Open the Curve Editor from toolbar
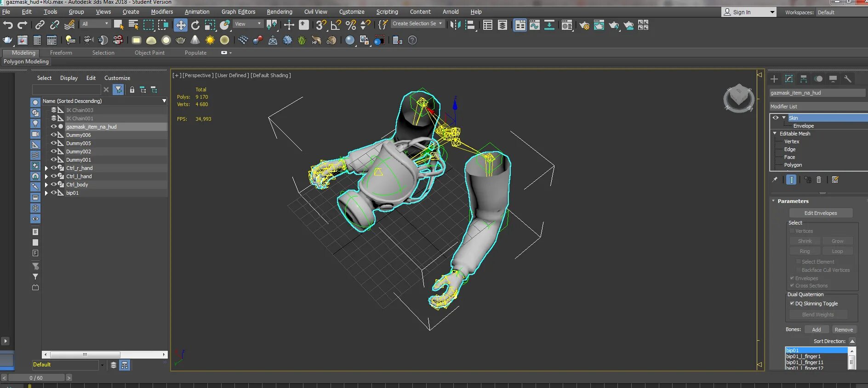This screenshot has width=868, height=388. coord(534,25)
